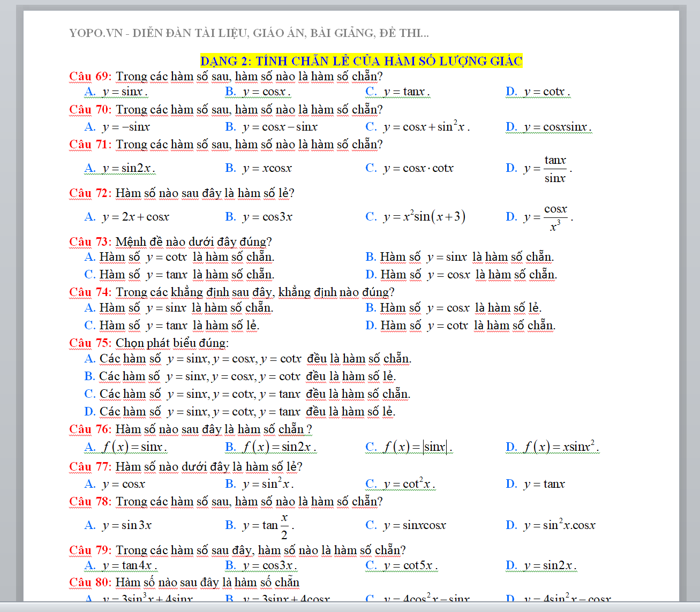The image size is (700, 612).
Task: Click answer B tan of x over 2
Action: pos(260,525)
